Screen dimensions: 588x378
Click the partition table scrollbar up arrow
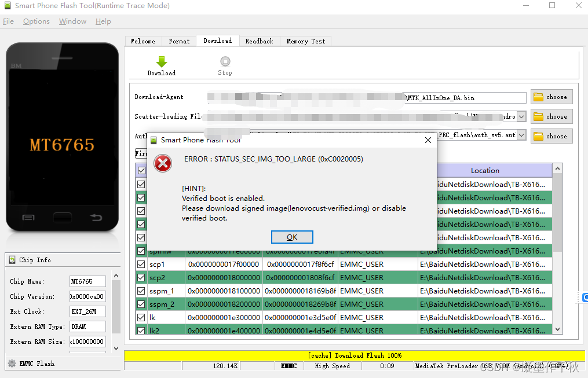[558, 169]
